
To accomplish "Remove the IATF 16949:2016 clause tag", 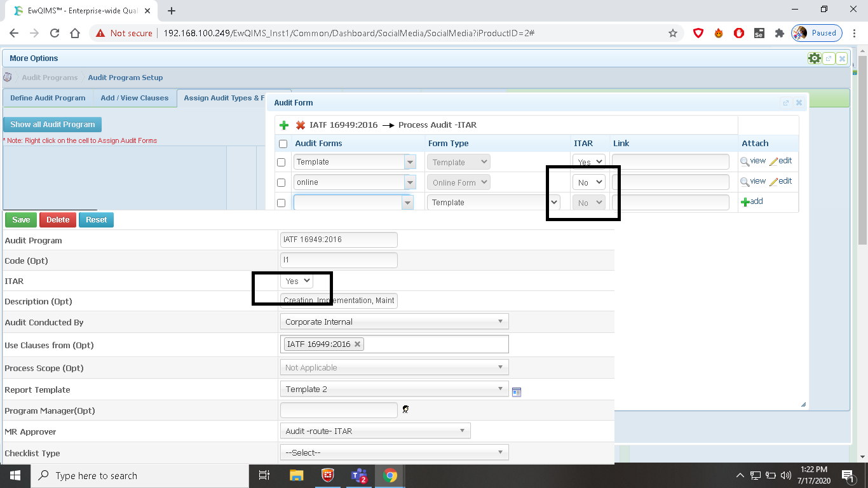I will [358, 344].
